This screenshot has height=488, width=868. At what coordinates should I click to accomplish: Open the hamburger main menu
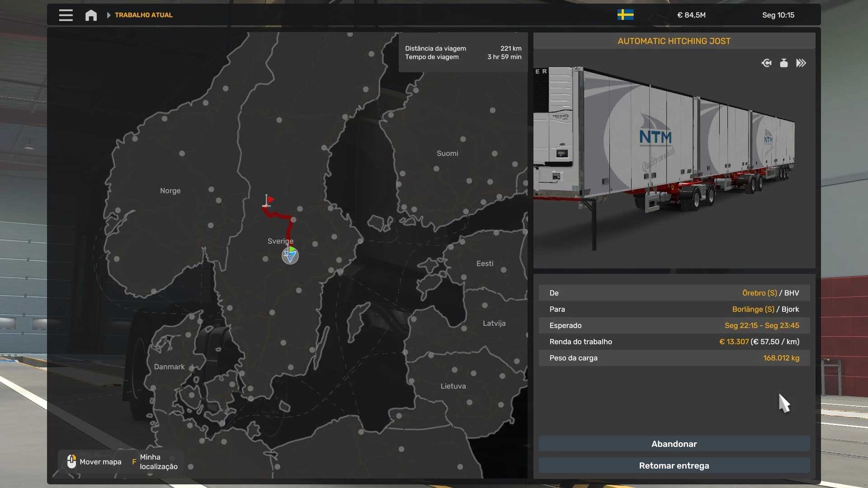tap(66, 15)
